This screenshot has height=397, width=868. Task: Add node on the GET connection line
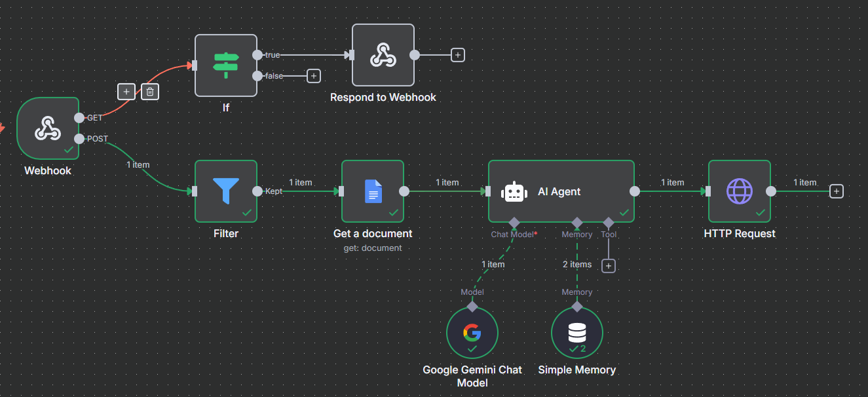tap(126, 92)
